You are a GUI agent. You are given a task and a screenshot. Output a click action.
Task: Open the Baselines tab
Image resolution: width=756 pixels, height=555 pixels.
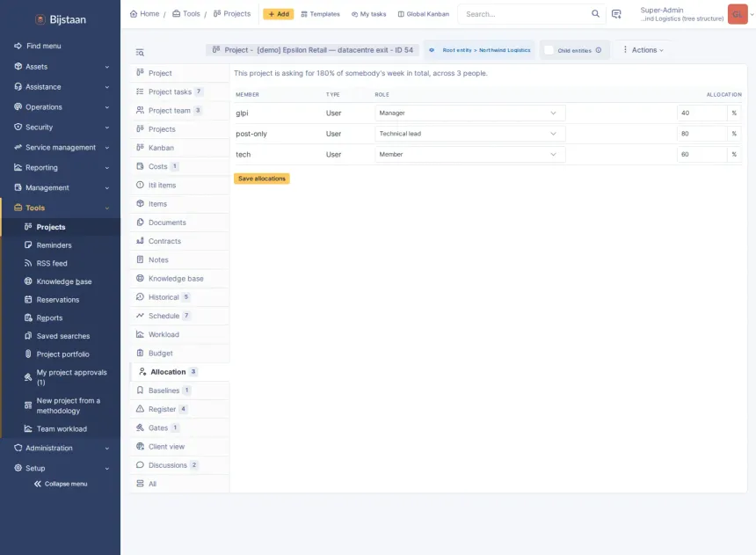point(179,391)
